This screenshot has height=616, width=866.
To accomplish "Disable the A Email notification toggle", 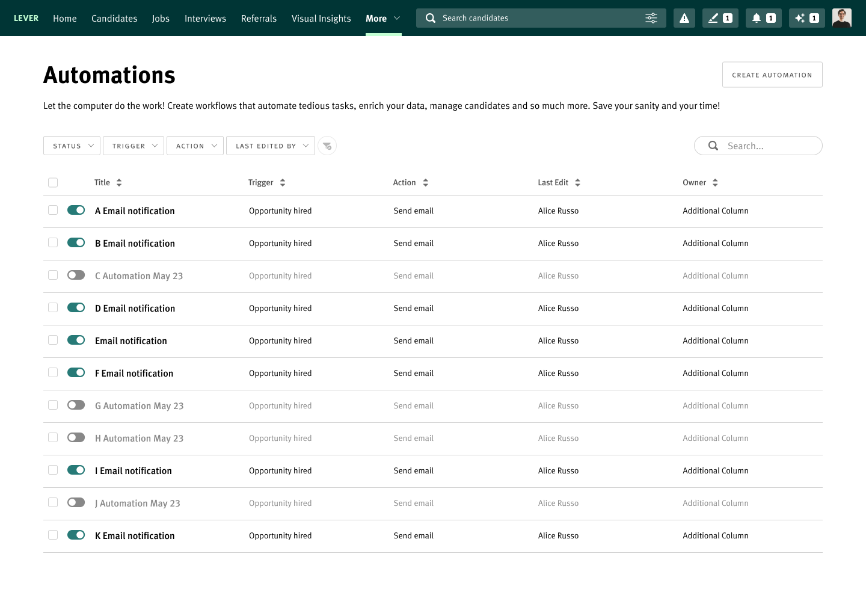I will [76, 210].
